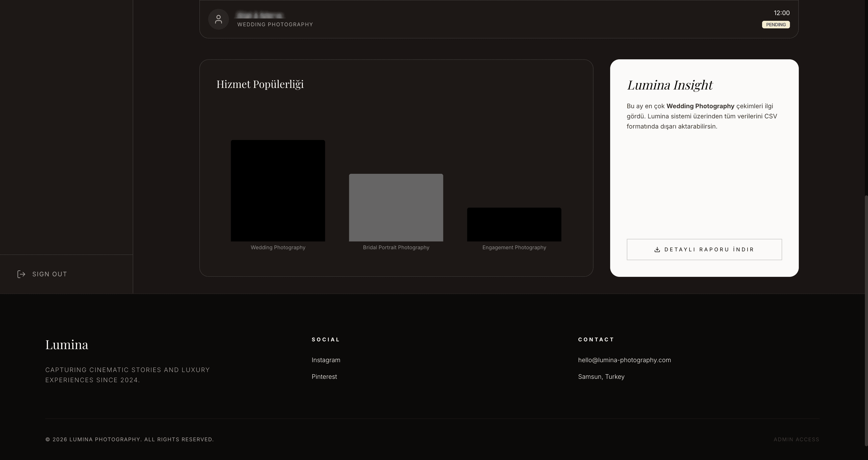Click the 'WEDDING PHOTOGRAPHY' booking subtitle

click(275, 24)
